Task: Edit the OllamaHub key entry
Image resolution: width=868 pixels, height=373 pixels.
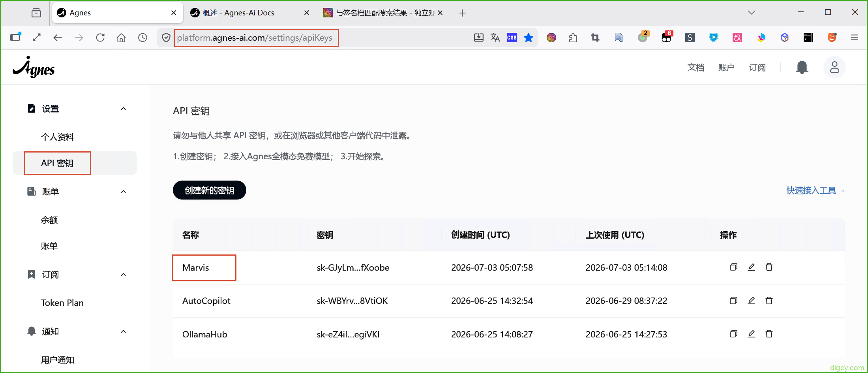Action: point(752,334)
